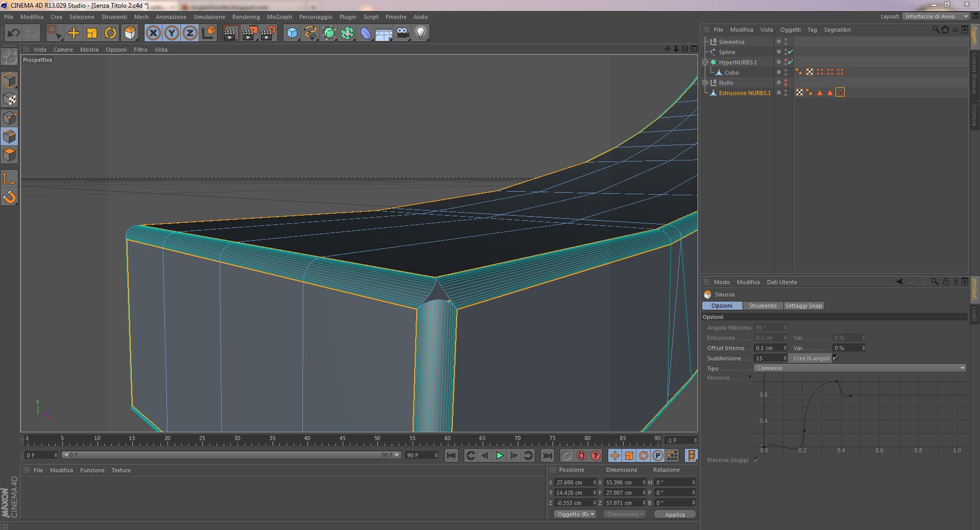
Task: Step the Suddivisione value arrows
Action: click(x=785, y=358)
